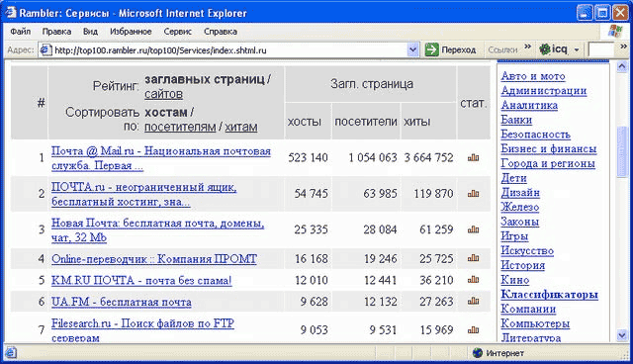This screenshot has height=364, width=633.
Task: Open statistics chart icon for Новая Почта row
Action: pos(473,229)
